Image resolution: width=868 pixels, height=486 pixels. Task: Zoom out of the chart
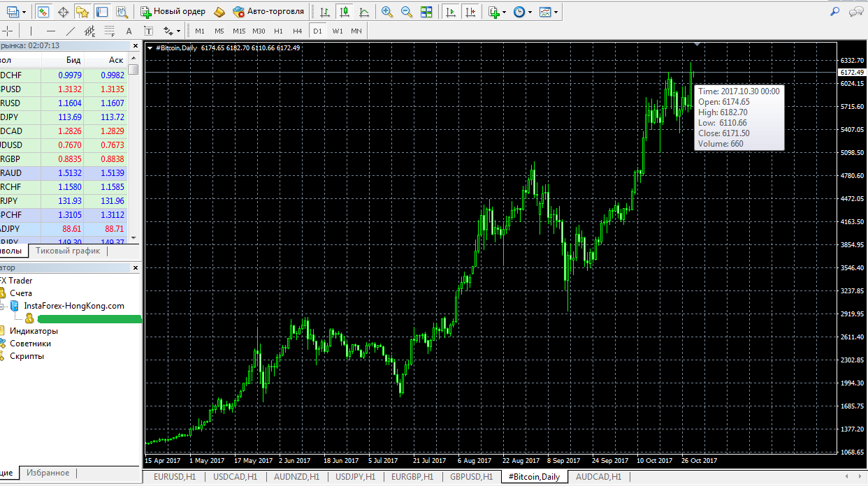[x=406, y=12]
